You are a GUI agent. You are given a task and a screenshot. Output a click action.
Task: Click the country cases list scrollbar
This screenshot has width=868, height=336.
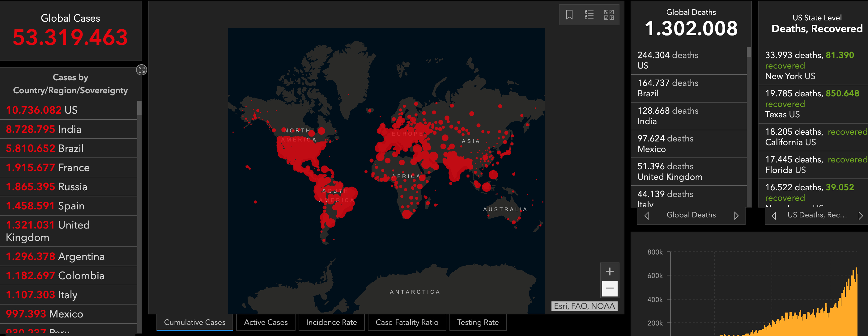tap(139, 108)
